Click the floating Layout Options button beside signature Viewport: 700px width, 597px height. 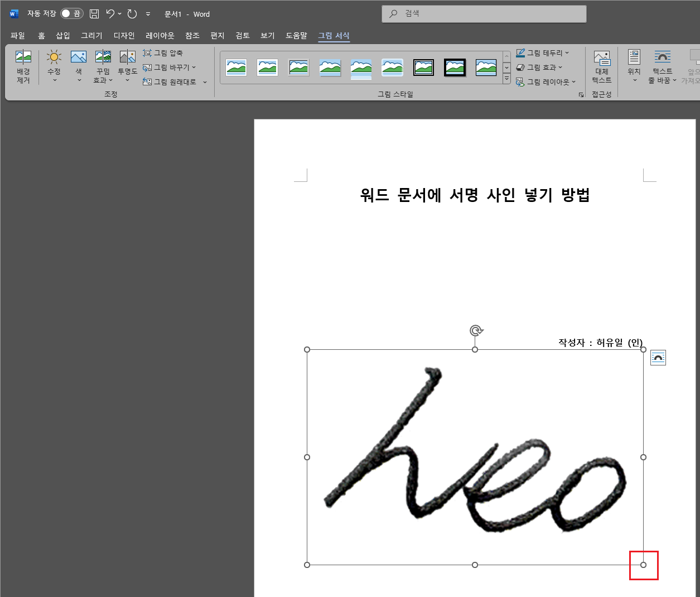tap(658, 358)
